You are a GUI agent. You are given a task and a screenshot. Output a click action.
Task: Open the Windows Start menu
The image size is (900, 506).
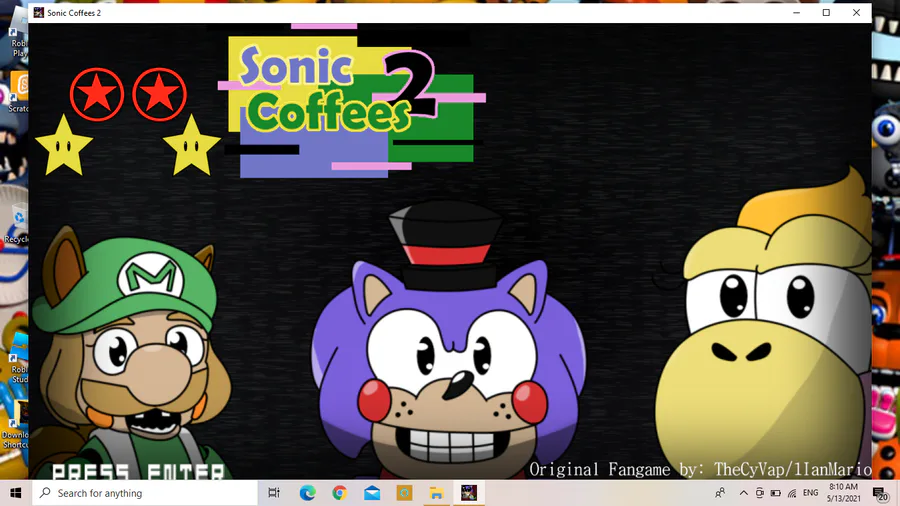15,493
